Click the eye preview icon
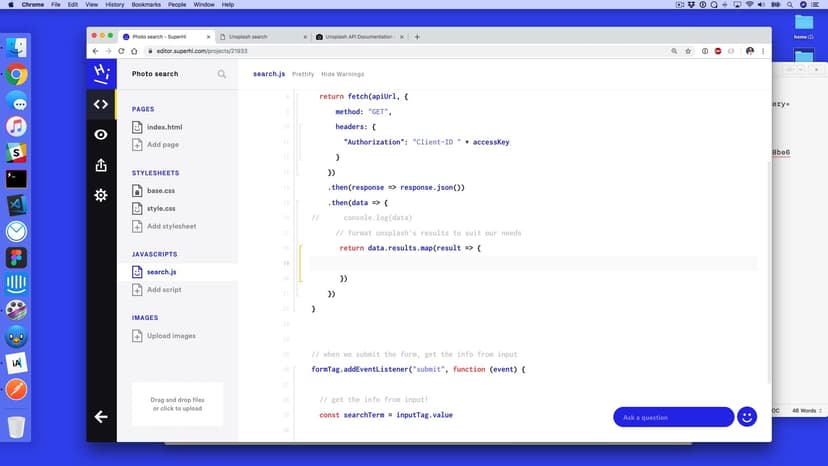The height and width of the screenshot is (466, 828). click(x=101, y=134)
